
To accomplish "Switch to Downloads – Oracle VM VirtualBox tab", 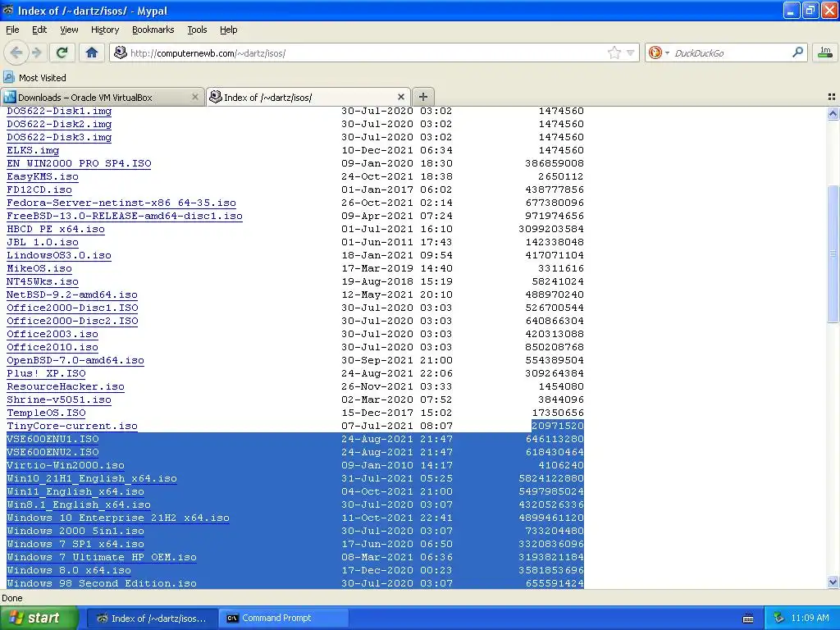I will pyautogui.click(x=102, y=97).
